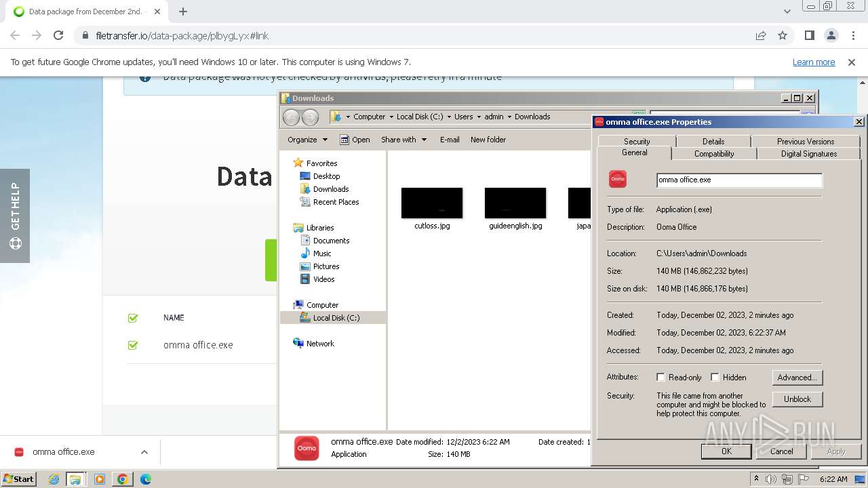Expand Computer breadcrumb dropdown arrow
Screen dimensions: 868x488
[391, 117]
